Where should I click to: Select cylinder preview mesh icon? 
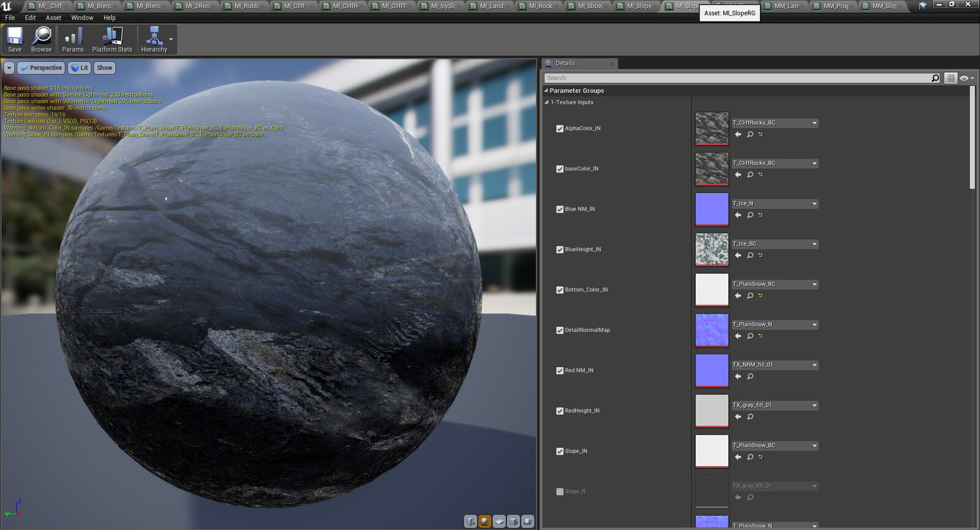470,521
